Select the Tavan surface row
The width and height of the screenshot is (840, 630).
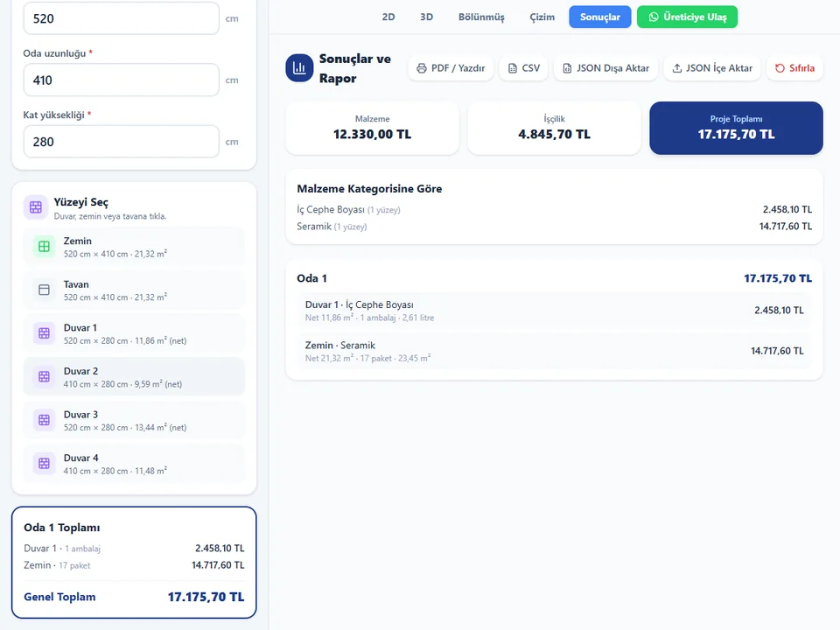point(134,290)
